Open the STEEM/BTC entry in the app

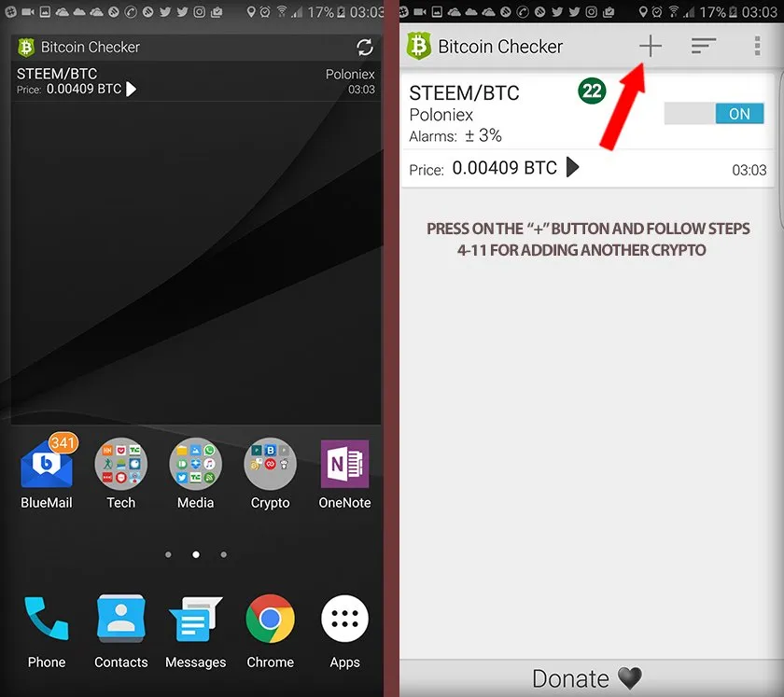pos(587,131)
